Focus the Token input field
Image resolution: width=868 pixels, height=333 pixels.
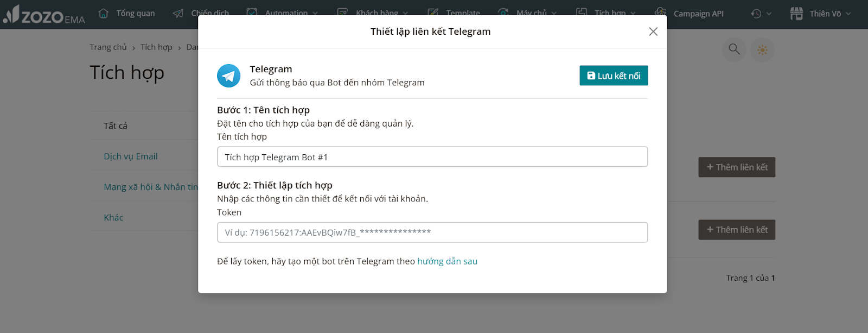[432, 233]
